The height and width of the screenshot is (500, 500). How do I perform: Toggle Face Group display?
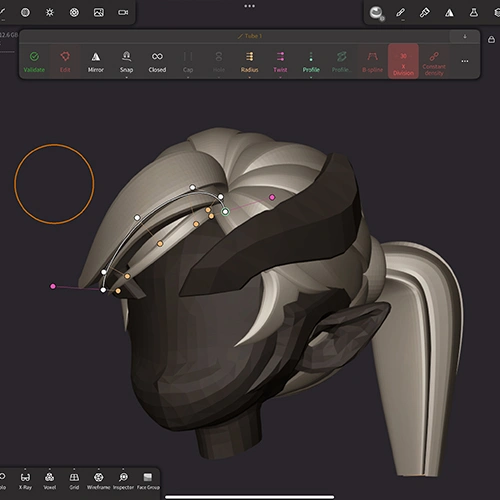[148, 481]
